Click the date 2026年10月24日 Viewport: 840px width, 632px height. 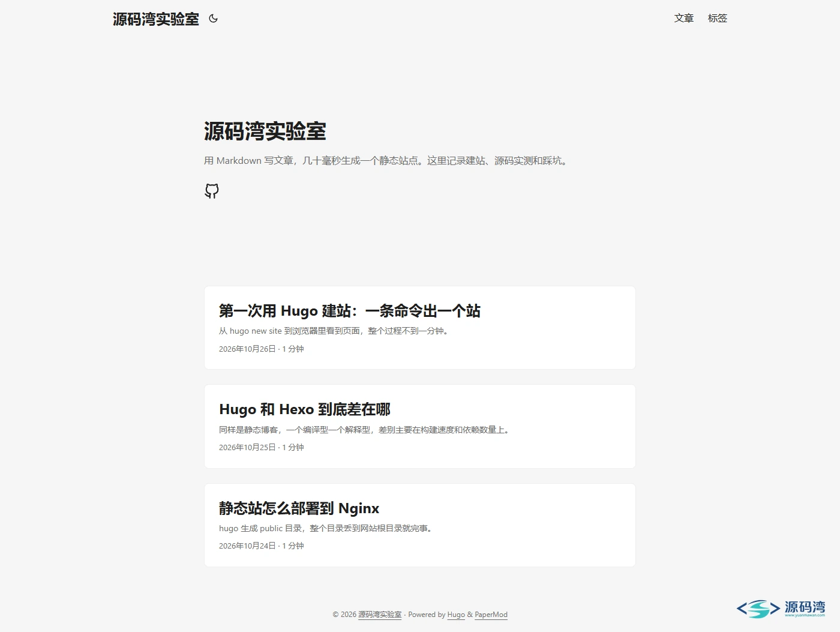[247, 546]
